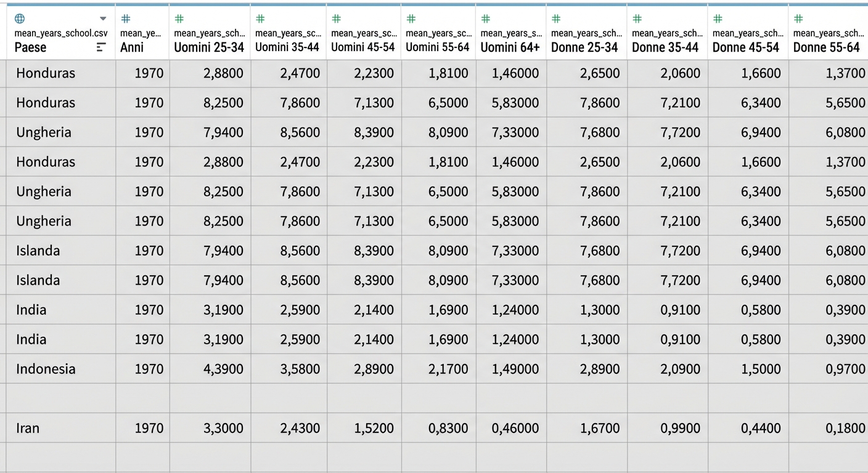Select the Donne 35-44 column header
868x473 pixels.
pos(665,47)
